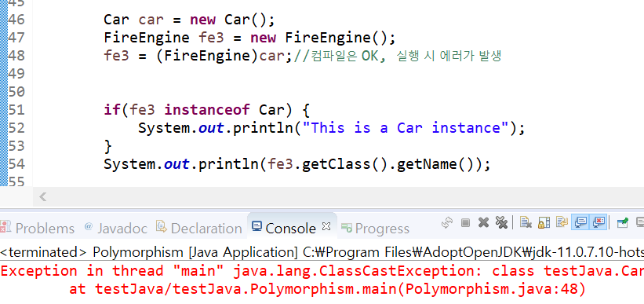Image resolution: width=644 pixels, height=304 pixels.
Task: Click the Terminate square button
Action: pyautogui.click(x=465, y=222)
